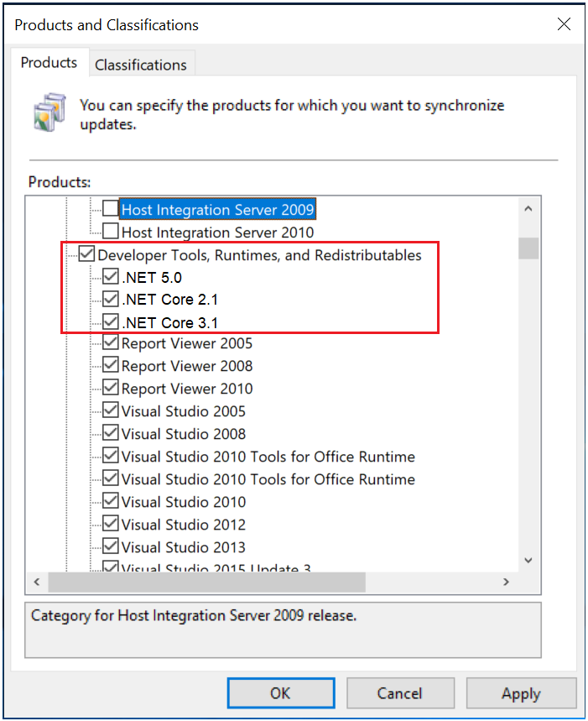Viewport: 588px width, 721px height.
Task: Select Host Integration Server 2010 label
Action: pos(218,232)
